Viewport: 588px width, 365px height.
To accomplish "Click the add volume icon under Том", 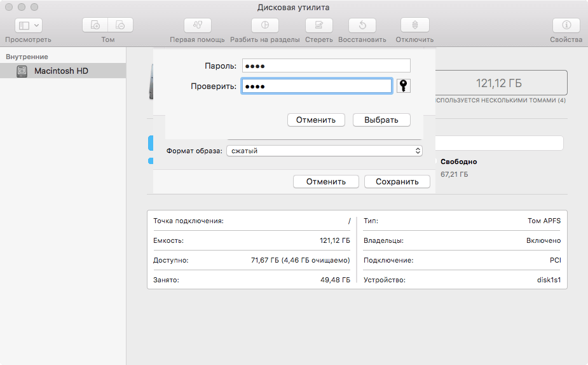I will (95, 25).
